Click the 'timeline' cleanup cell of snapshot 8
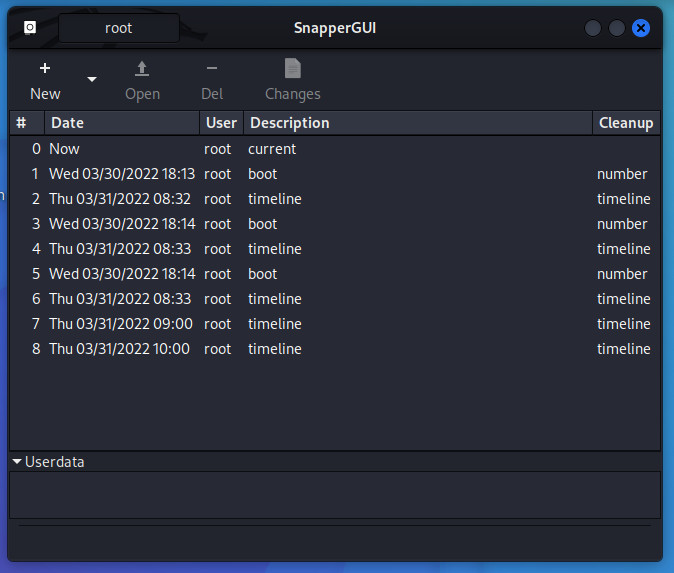The image size is (674, 573). [x=624, y=349]
